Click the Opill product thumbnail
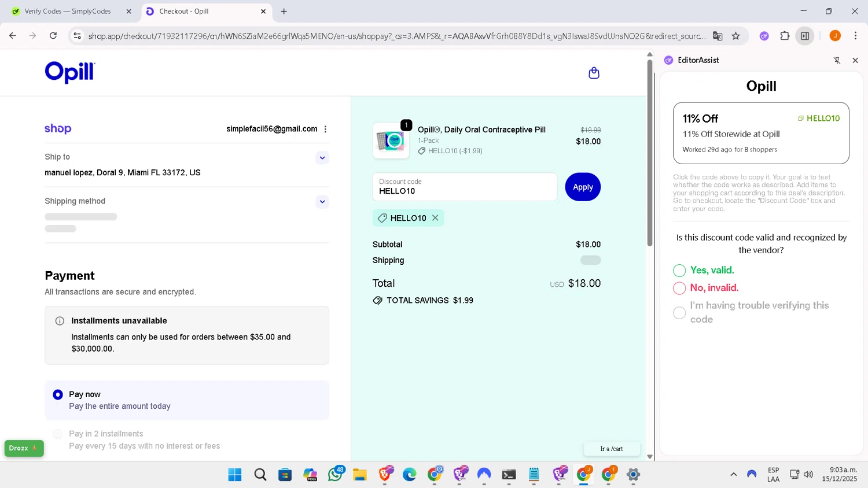 tap(391, 141)
